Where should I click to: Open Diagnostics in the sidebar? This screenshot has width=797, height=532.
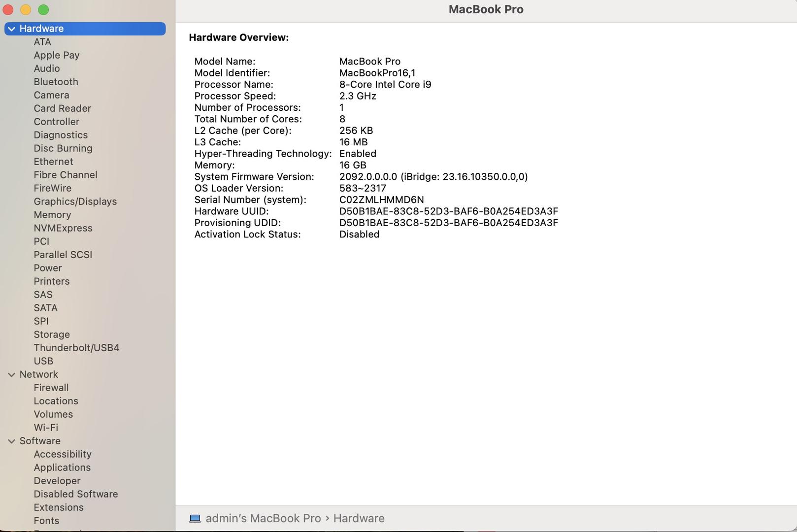[61, 135]
